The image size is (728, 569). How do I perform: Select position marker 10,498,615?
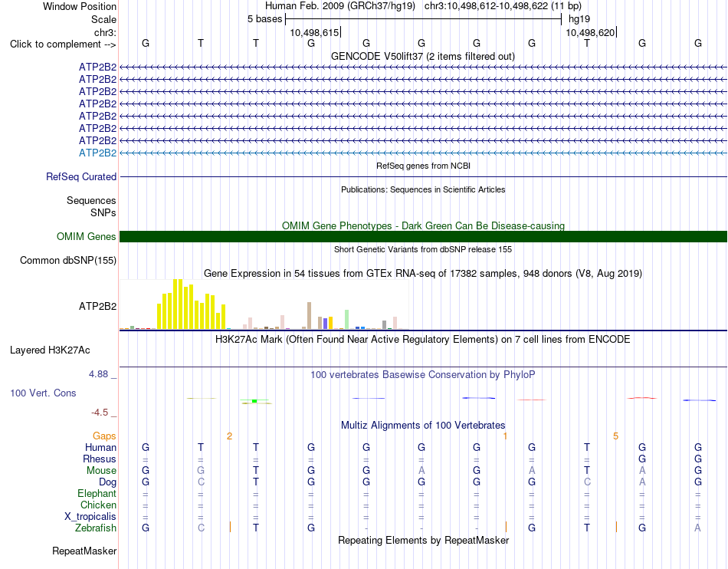point(314,32)
